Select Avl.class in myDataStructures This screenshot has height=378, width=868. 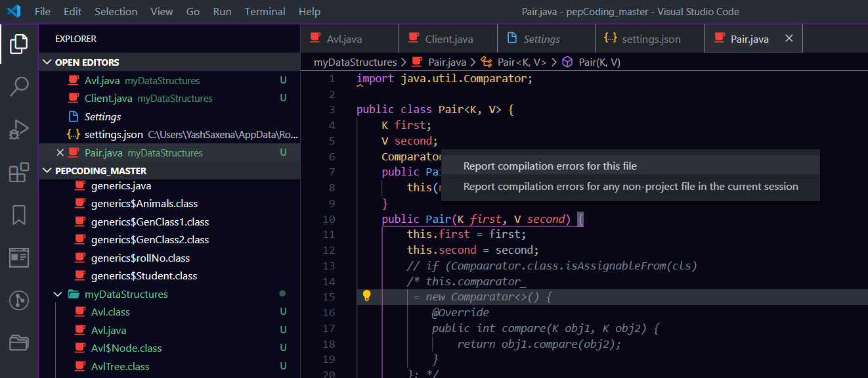[169, 312]
